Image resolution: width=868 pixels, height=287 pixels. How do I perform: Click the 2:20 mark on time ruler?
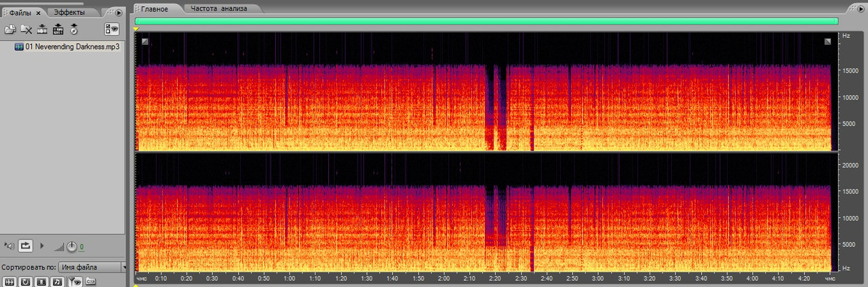(495, 279)
